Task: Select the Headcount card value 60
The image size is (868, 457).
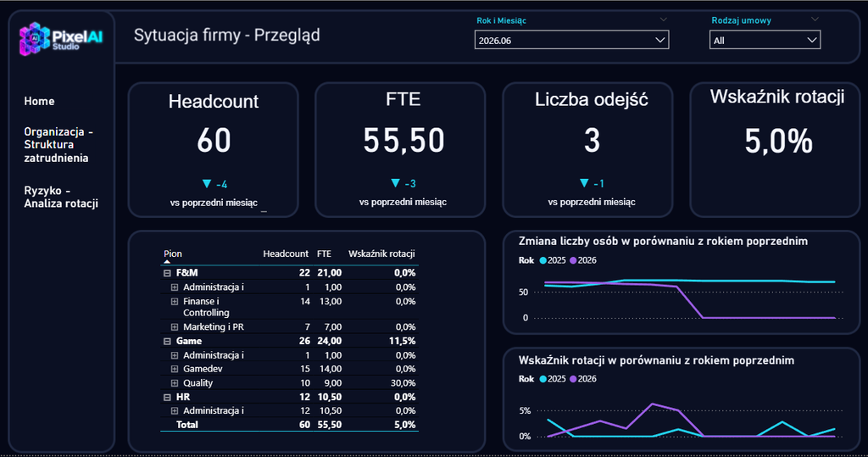Action: 214,141
